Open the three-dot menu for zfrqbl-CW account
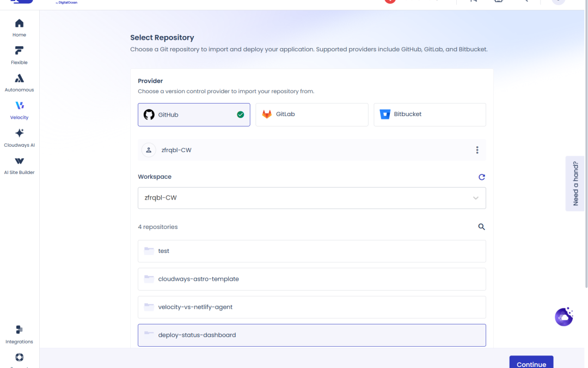 477,150
